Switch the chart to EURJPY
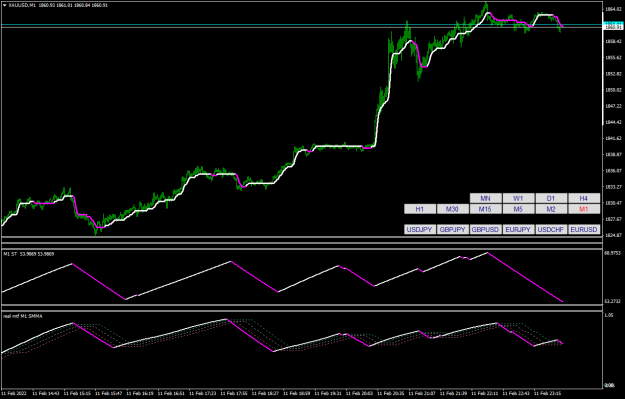 518,230
